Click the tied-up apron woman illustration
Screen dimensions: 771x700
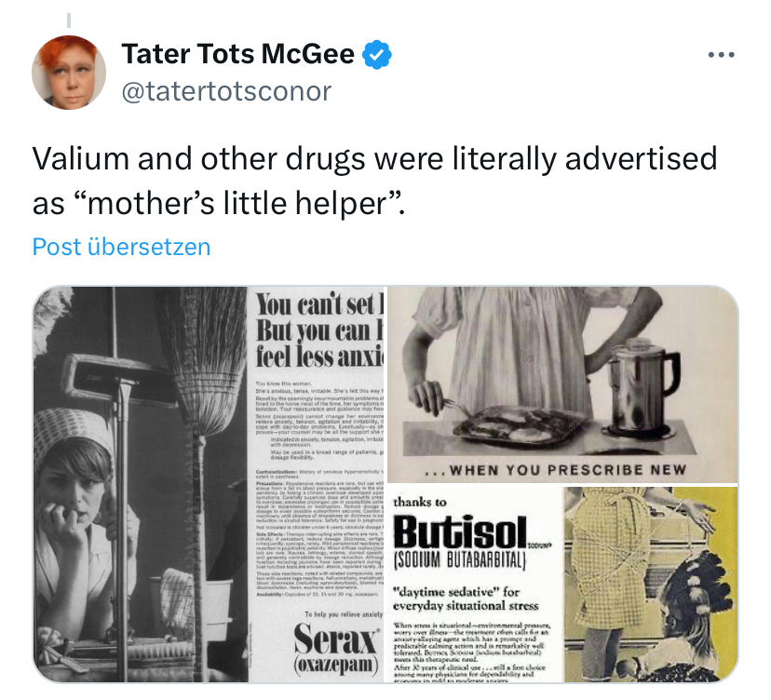pyautogui.click(x=650, y=585)
